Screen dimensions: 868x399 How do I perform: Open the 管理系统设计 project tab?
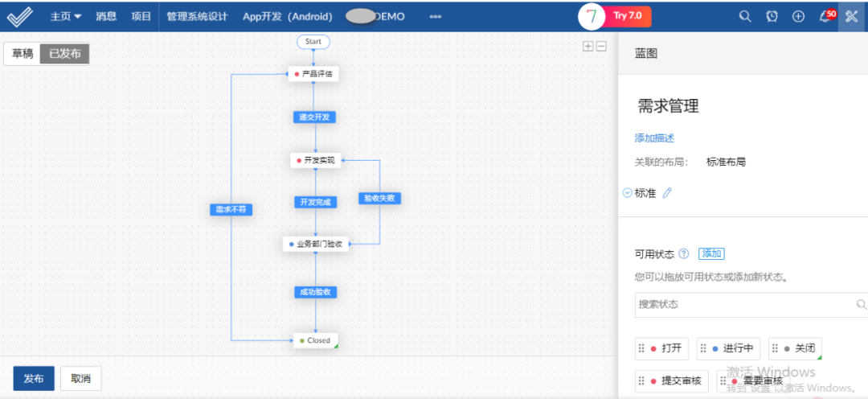[197, 17]
